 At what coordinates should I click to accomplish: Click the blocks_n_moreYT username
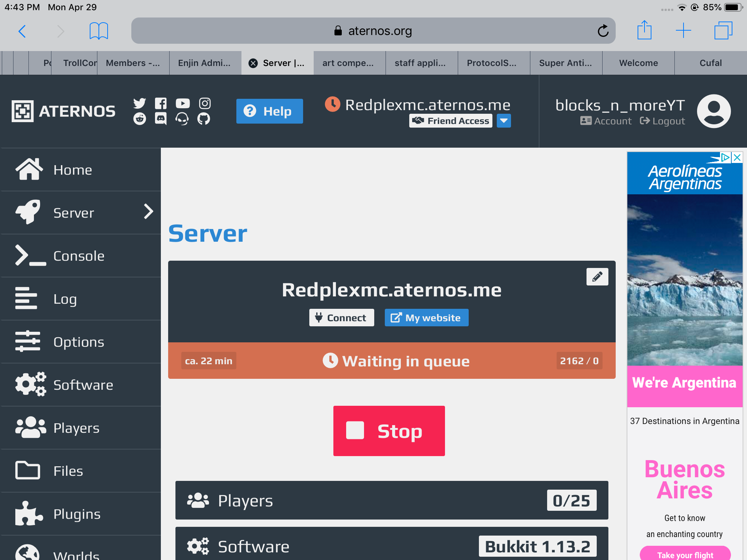620,105
